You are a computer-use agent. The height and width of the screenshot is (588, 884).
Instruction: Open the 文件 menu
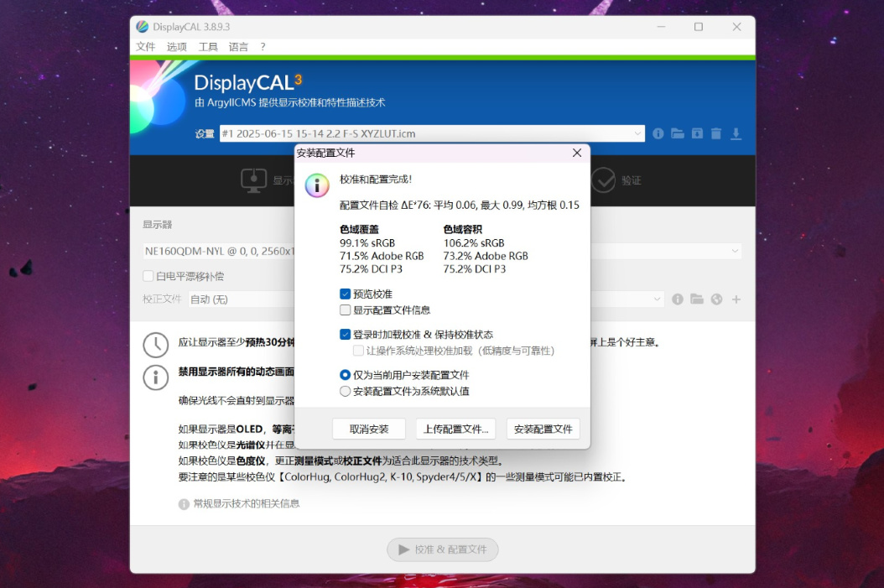(x=145, y=47)
